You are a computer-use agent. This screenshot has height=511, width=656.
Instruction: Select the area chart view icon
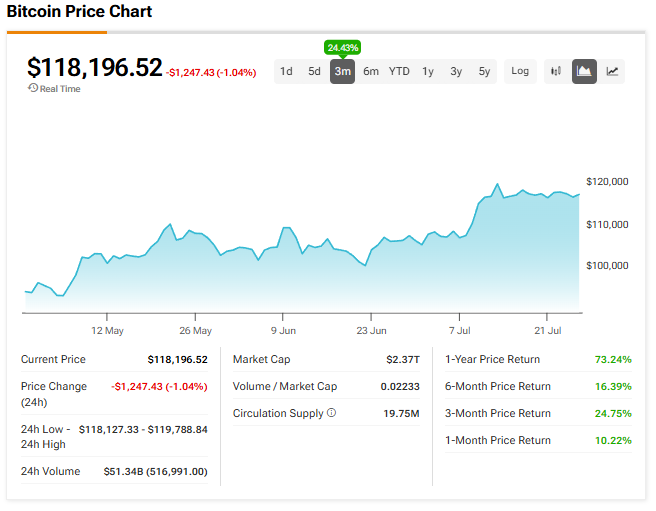584,71
